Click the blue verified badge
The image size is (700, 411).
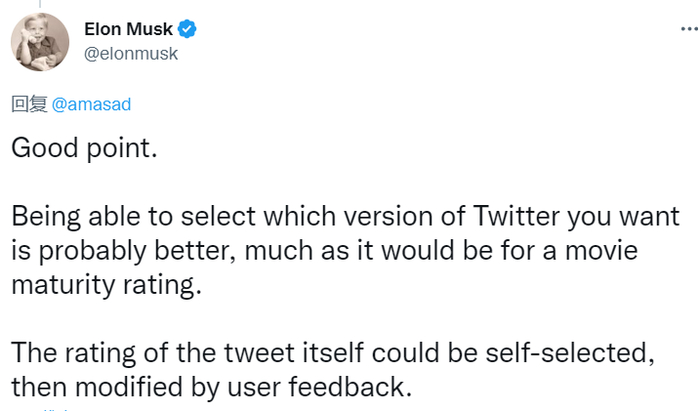point(187,30)
